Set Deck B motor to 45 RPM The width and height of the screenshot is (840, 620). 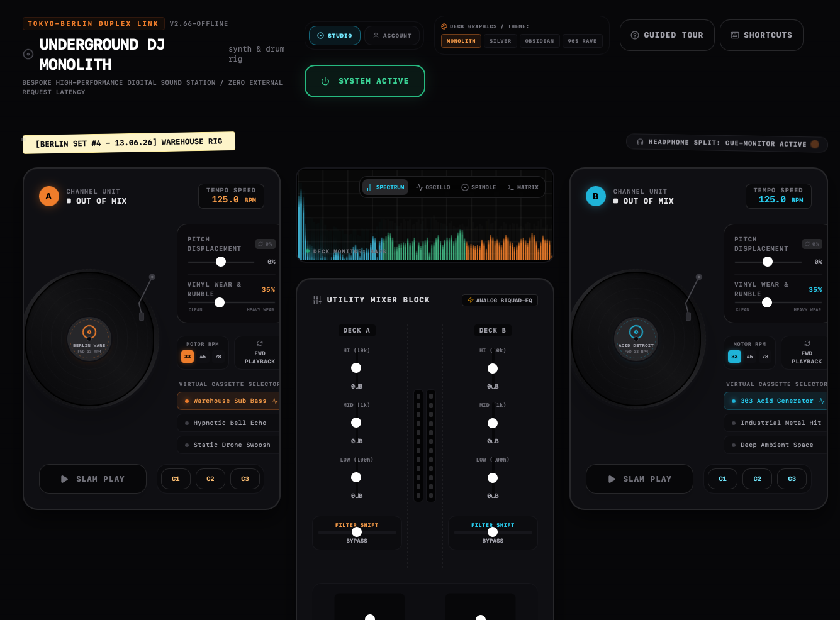tap(749, 357)
